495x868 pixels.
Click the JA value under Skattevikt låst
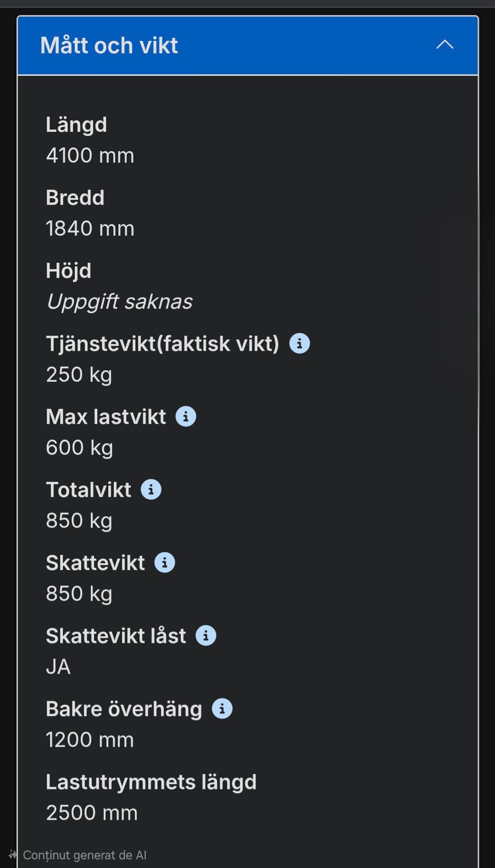(58, 667)
